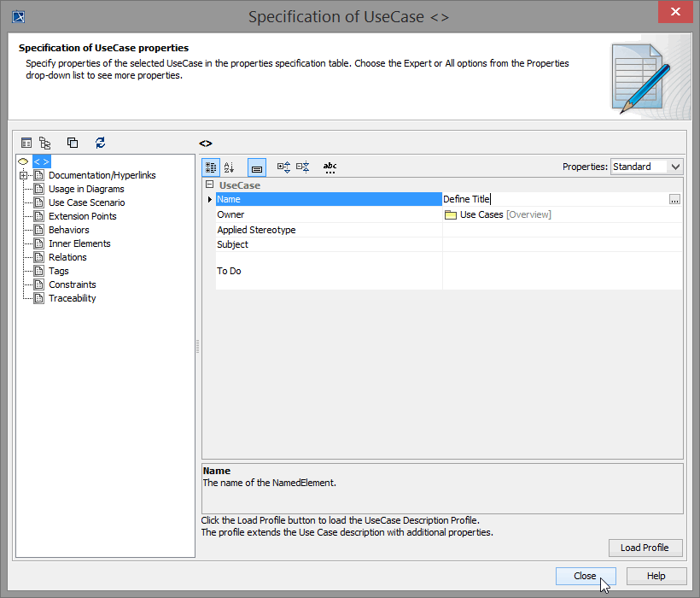The height and width of the screenshot is (598, 700).
Task: Click the Applied Stereotype value field
Action: point(561,230)
